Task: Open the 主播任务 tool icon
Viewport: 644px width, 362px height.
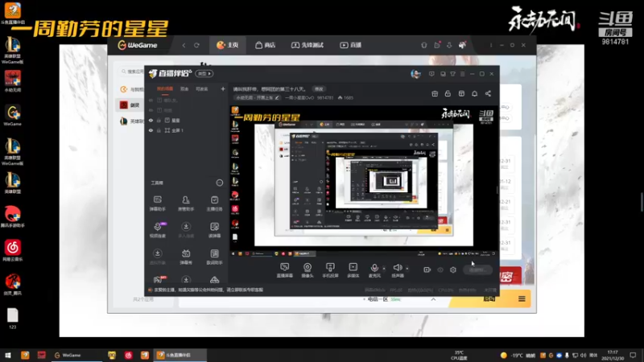Action: pyautogui.click(x=214, y=204)
